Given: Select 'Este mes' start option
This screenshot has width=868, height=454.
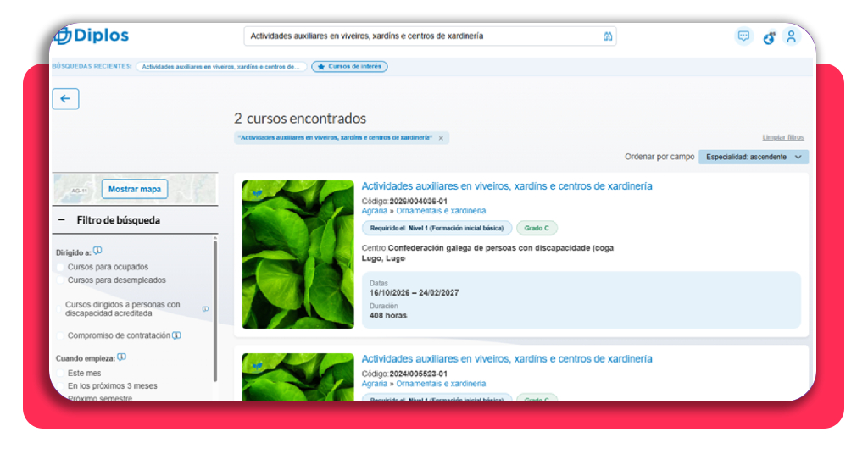Looking at the screenshot, I should coord(60,374).
